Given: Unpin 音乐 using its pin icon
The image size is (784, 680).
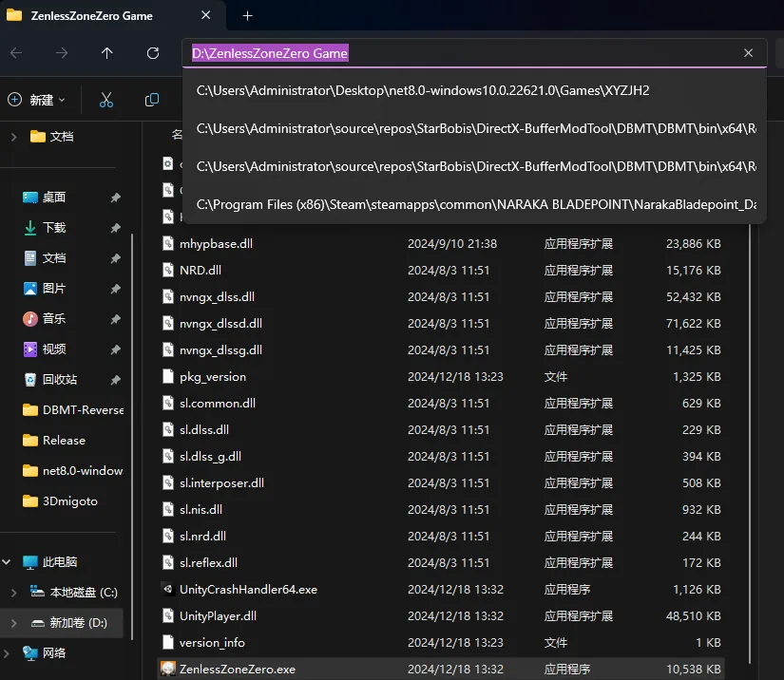Looking at the screenshot, I should click(x=116, y=319).
